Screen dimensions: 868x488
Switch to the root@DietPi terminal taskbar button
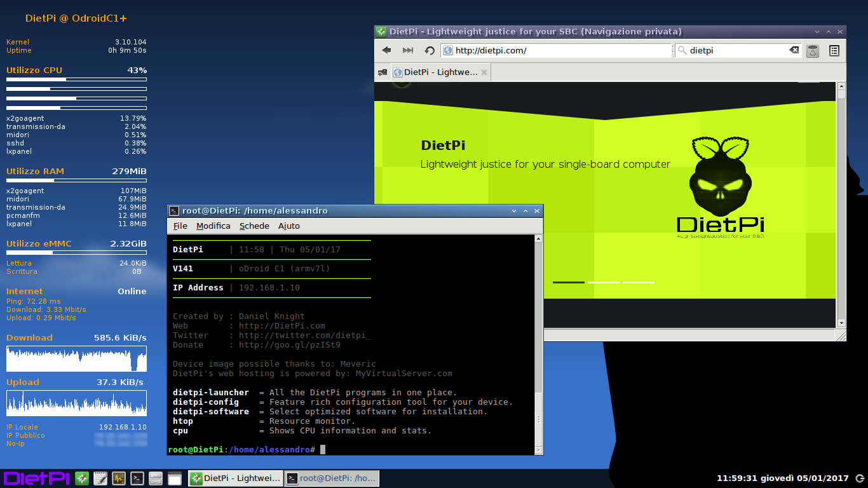[x=331, y=478]
